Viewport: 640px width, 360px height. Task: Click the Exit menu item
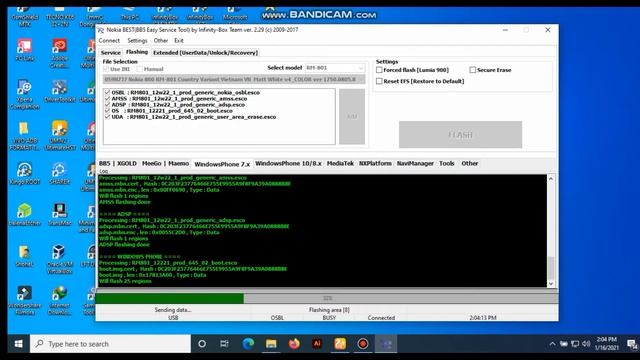pos(179,40)
